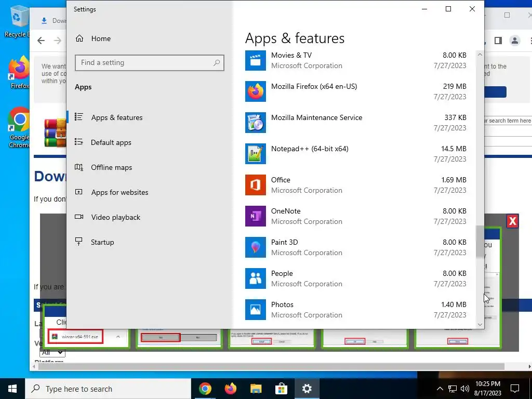Image resolution: width=532 pixels, height=399 pixels.
Task: Go to Offline maps settings page
Action: point(111,167)
